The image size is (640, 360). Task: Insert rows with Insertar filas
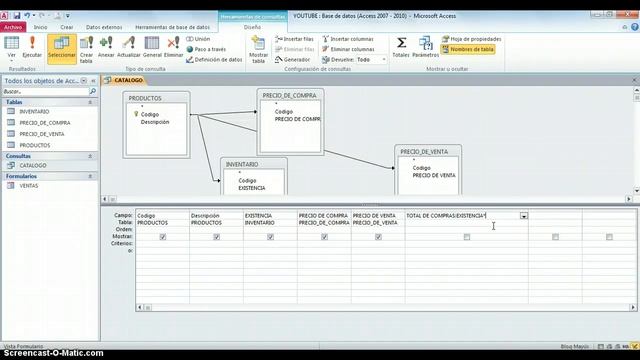tap(294, 39)
